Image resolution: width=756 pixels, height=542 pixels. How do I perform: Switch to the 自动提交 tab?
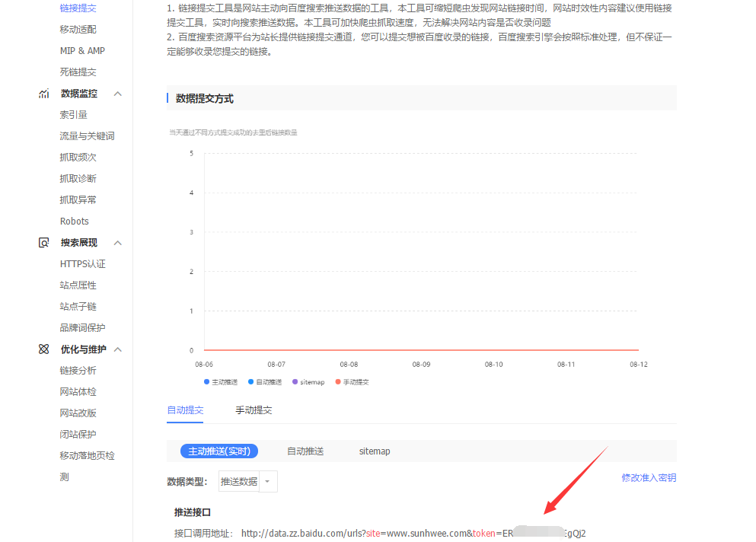(x=185, y=410)
